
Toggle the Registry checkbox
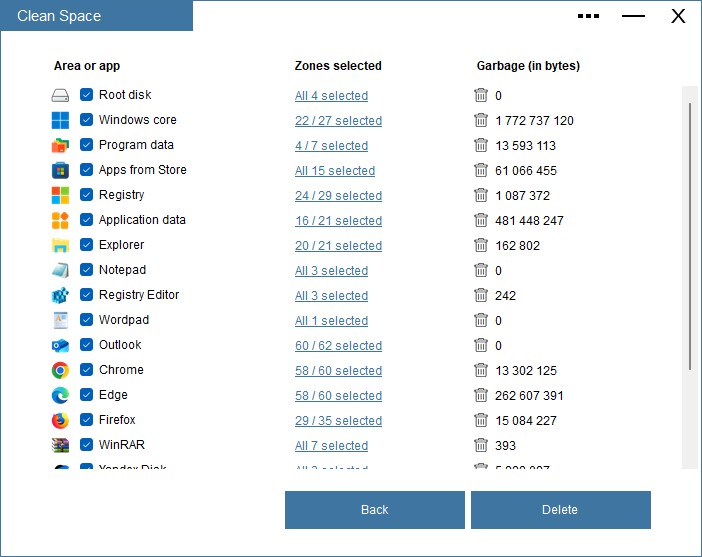pos(87,195)
